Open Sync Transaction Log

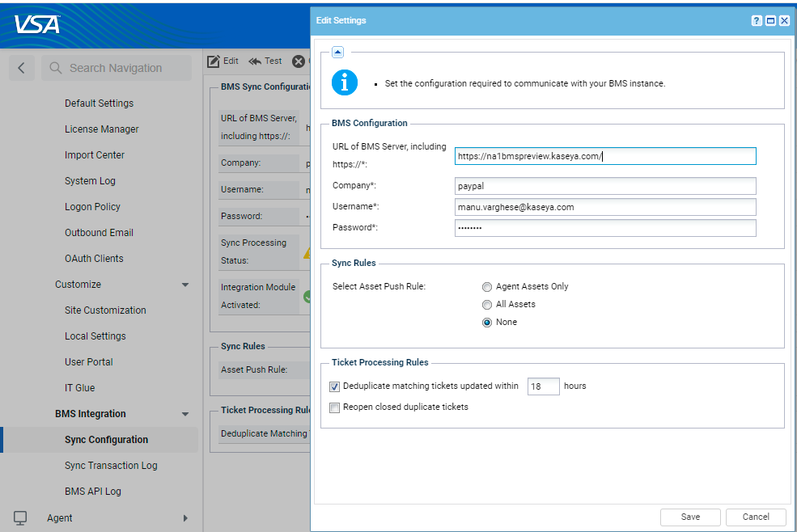click(x=111, y=466)
